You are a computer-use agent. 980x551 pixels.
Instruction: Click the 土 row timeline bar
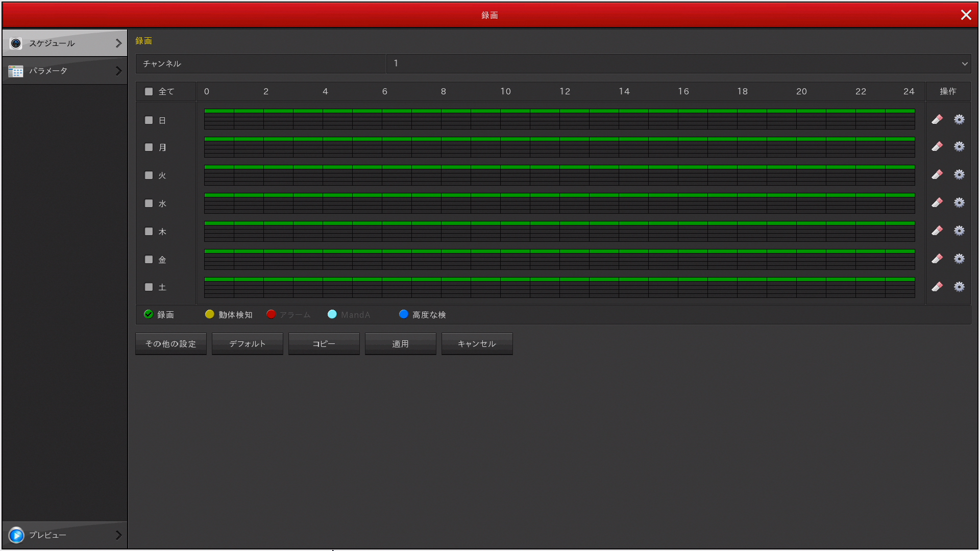559,287
